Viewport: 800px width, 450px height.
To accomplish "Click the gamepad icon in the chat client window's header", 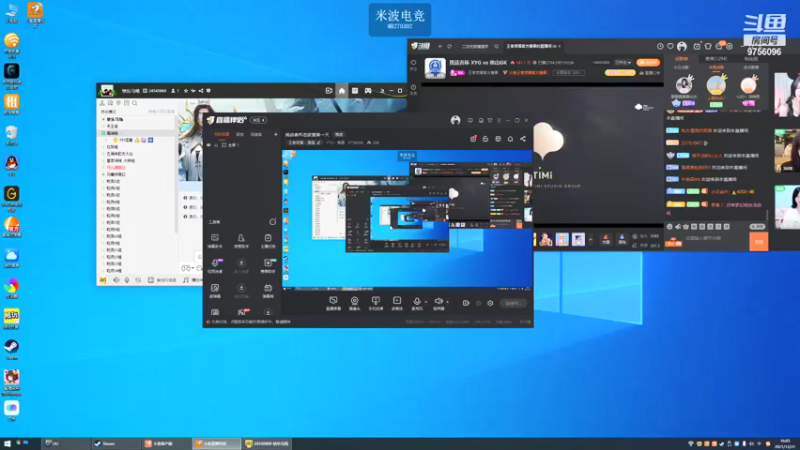I will pos(367,90).
